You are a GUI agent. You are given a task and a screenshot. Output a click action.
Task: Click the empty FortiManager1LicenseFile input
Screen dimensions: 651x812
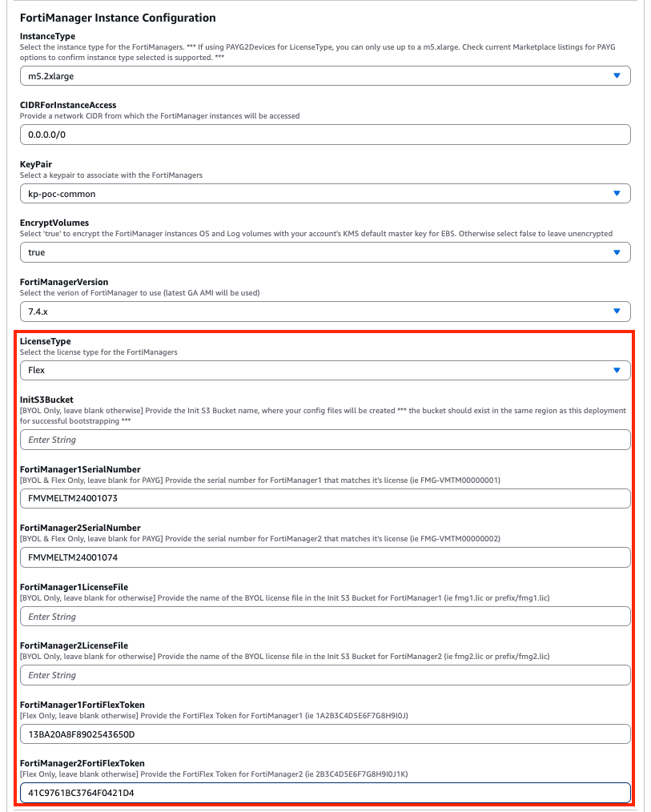click(x=324, y=617)
